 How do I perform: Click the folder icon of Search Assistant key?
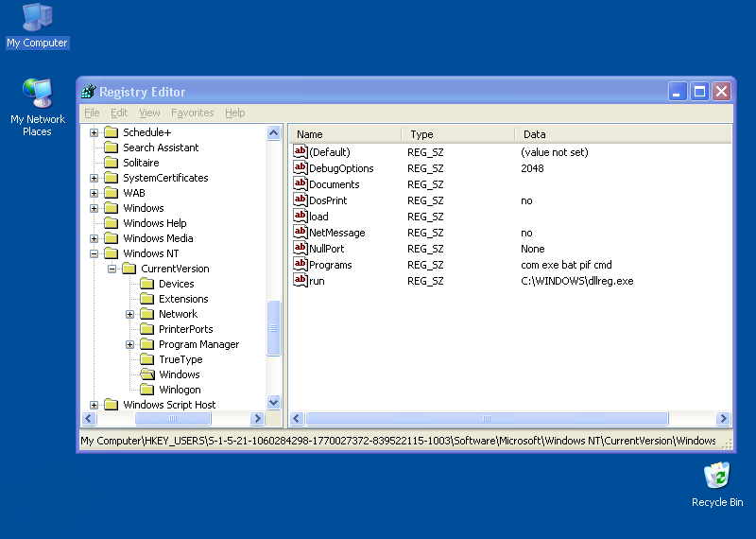pos(112,148)
